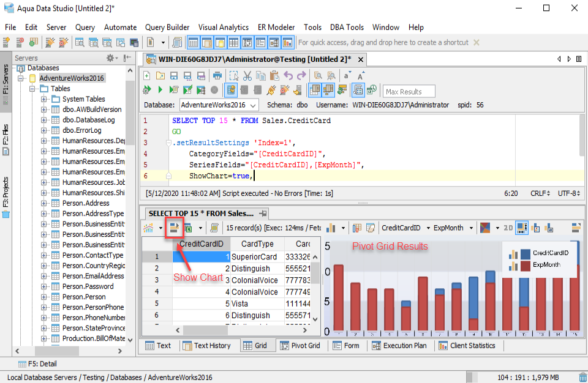Click the Print icon in the editor toolbar

coord(217,76)
